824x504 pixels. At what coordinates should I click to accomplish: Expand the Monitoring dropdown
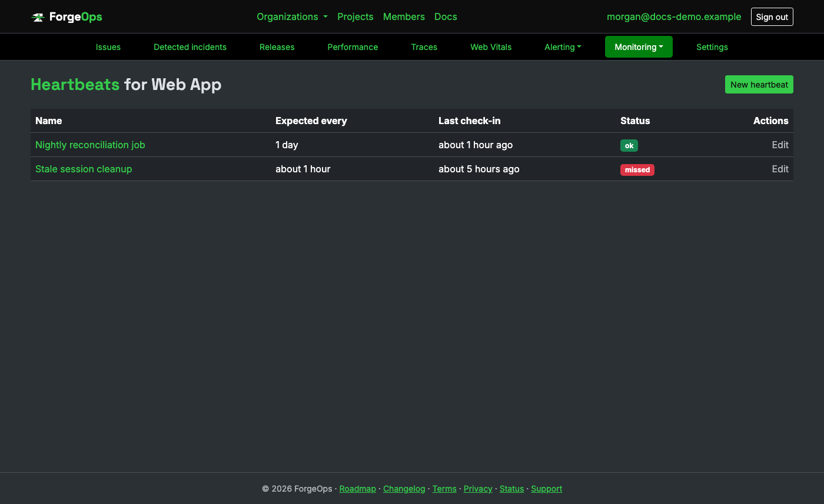click(639, 47)
